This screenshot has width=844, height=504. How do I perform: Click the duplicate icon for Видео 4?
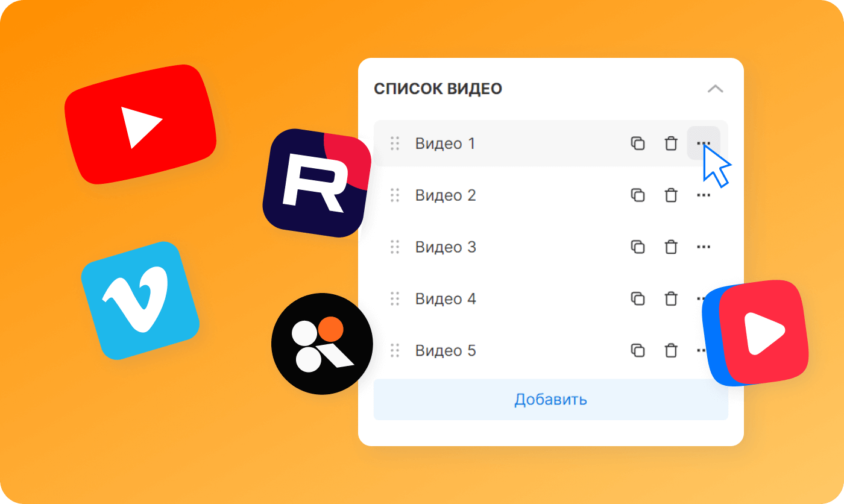click(x=638, y=298)
